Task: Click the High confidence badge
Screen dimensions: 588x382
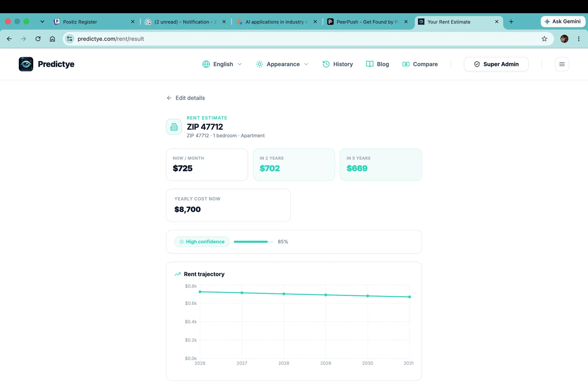Action: pyautogui.click(x=202, y=242)
